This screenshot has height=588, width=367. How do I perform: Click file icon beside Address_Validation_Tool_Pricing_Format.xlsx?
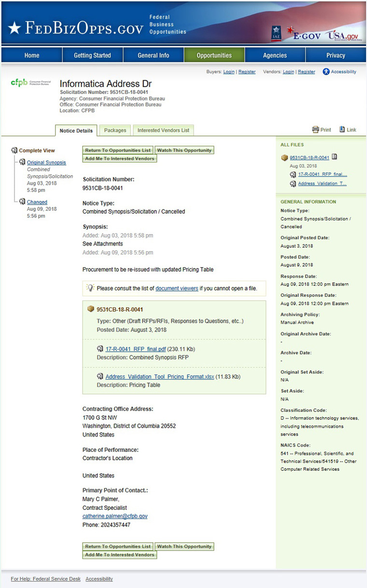point(100,376)
